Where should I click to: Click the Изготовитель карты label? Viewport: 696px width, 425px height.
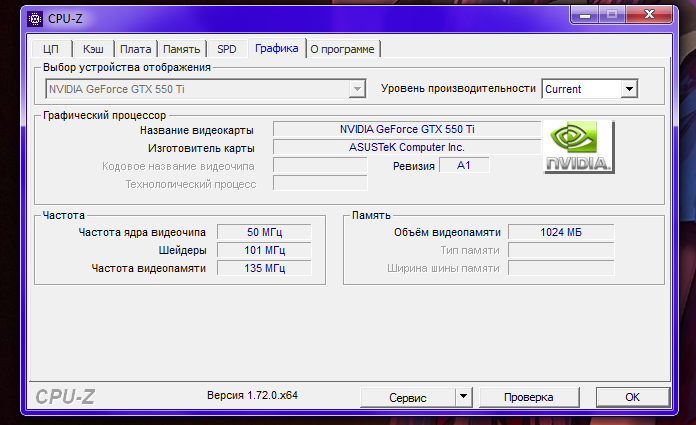[201, 148]
